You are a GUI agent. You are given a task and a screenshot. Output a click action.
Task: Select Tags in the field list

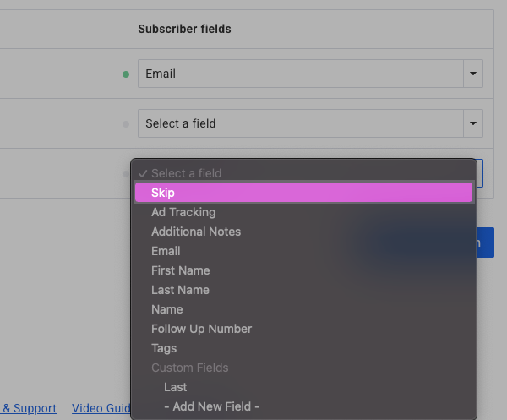click(x=164, y=348)
